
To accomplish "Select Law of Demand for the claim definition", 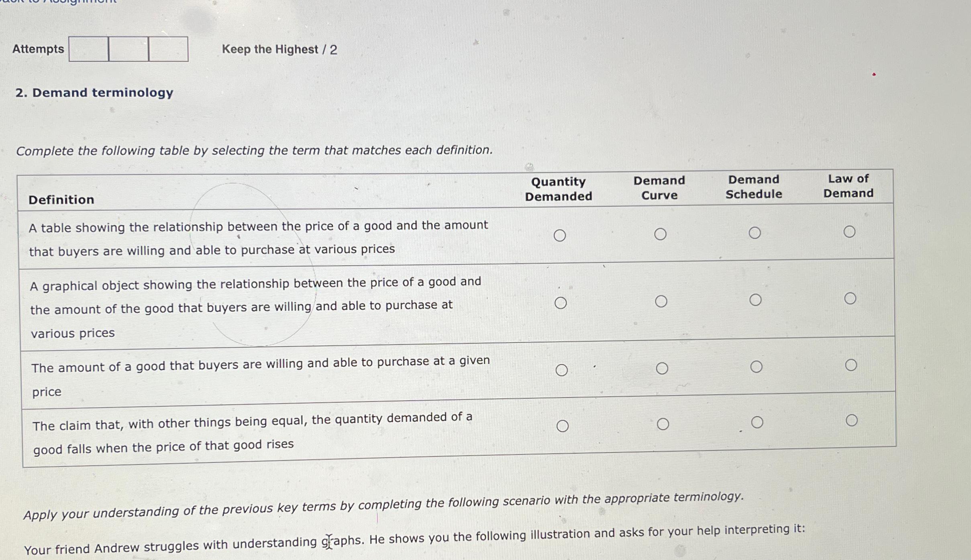I will [851, 420].
